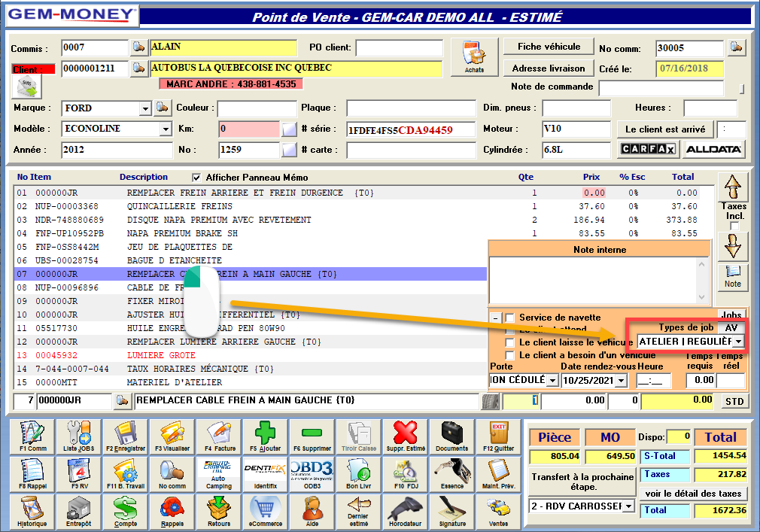Screen dimensions: 760x532
Task: Open ODB3 diagnostic tool
Action: [312, 474]
